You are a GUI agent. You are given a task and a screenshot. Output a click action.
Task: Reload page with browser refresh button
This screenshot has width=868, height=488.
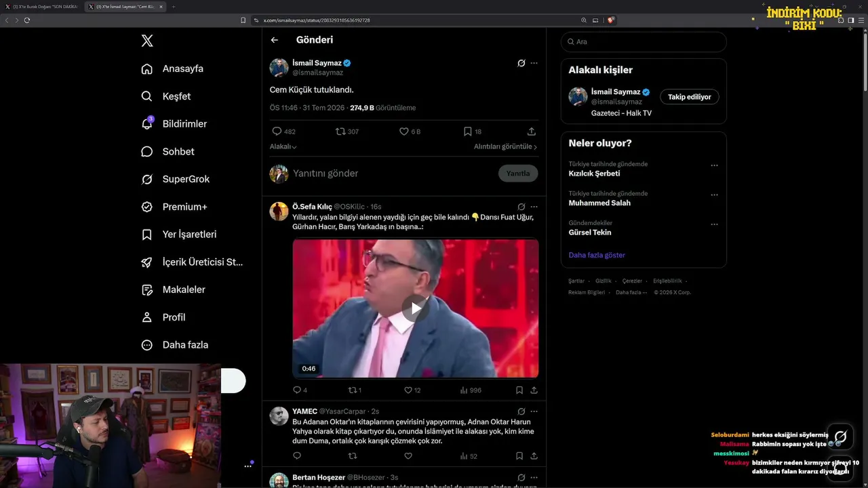(26, 20)
